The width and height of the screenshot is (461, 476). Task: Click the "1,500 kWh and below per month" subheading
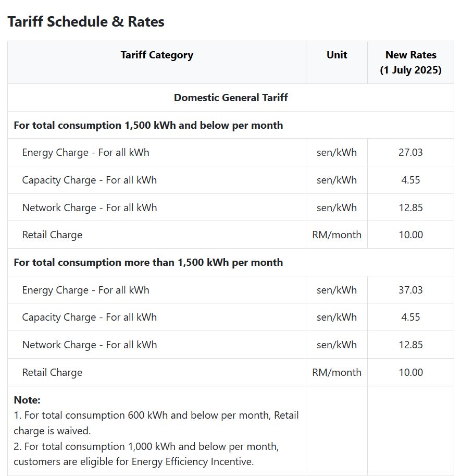148,125
